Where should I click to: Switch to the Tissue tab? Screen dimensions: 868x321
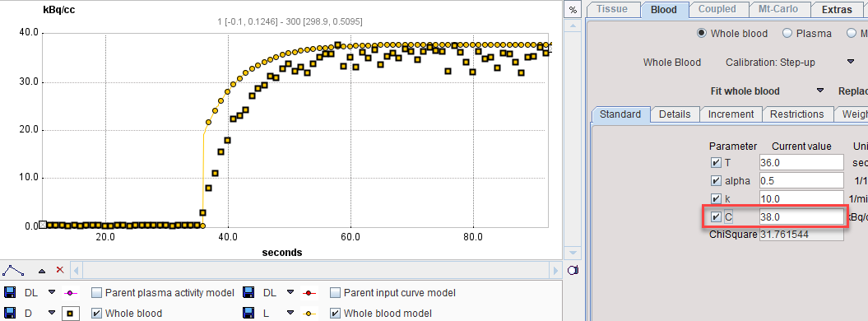point(612,9)
